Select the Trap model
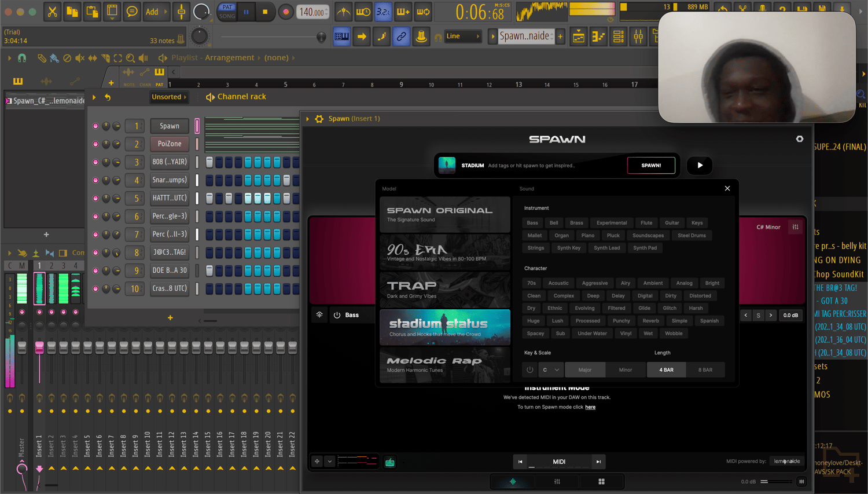The height and width of the screenshot is (494, 868). tap(445, 290)
